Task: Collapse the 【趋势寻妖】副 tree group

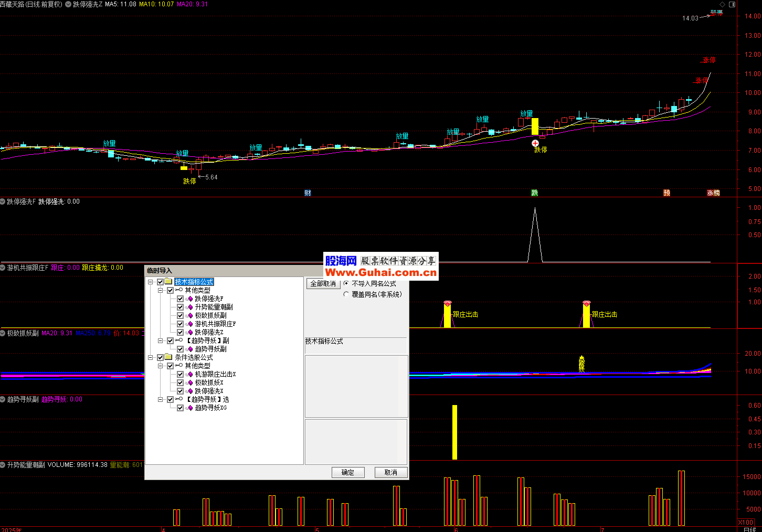Action: tap(161, 341)
